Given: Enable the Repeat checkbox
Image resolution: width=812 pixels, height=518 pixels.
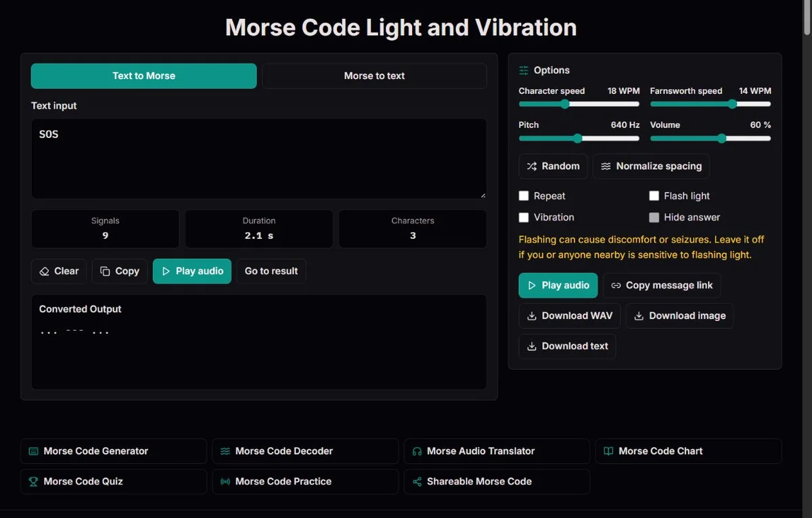Looking at the screenshot, I should (x=524, y=196).
